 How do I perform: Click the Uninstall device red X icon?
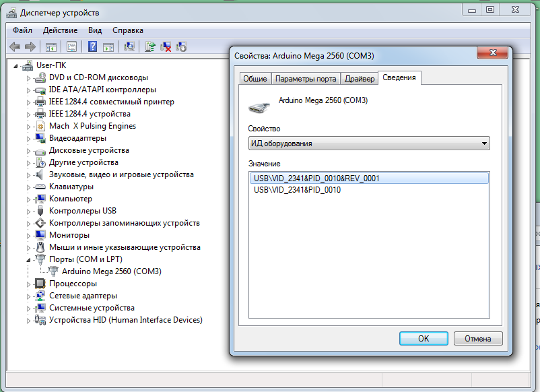coord(166,47)
